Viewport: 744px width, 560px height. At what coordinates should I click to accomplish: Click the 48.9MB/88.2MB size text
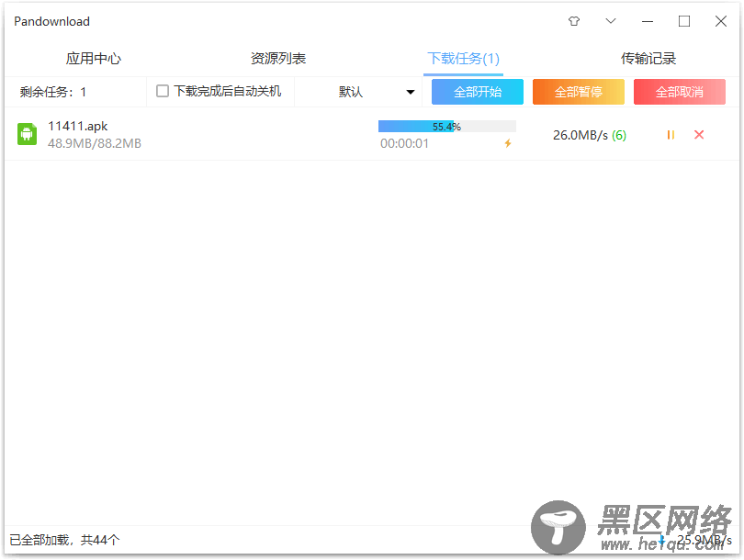point(95,143)
